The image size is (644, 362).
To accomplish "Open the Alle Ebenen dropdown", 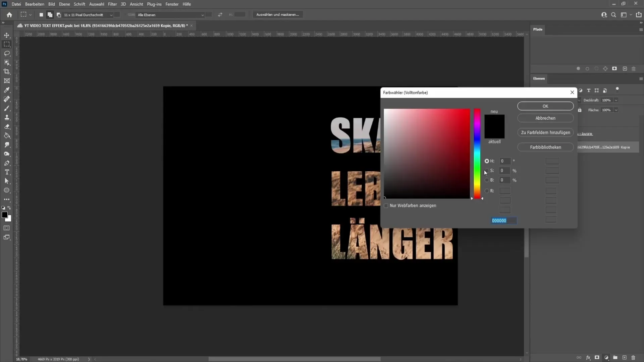I will click(x=170, y=15).
